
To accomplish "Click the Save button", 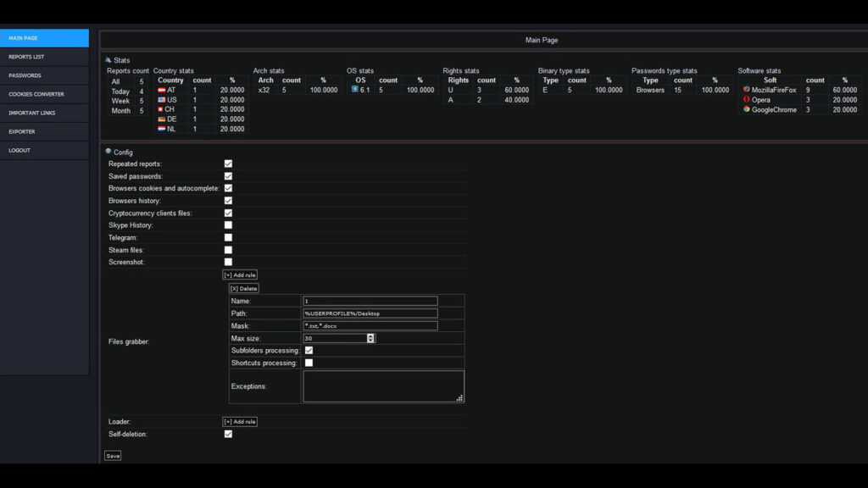I will coord(113,456).
